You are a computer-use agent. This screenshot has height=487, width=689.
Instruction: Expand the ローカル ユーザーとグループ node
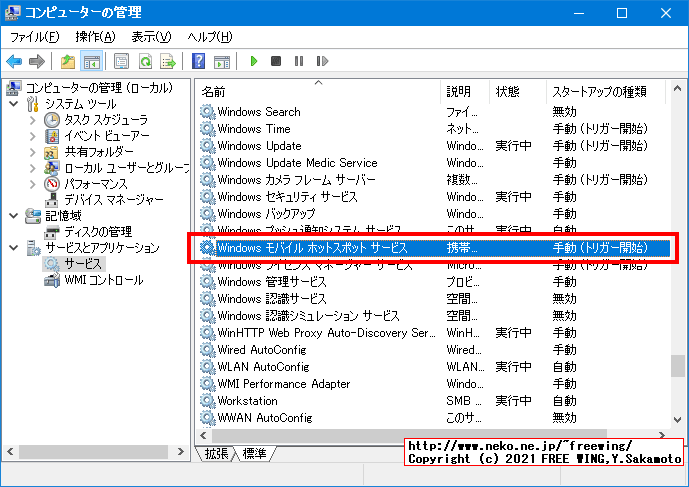33,168
